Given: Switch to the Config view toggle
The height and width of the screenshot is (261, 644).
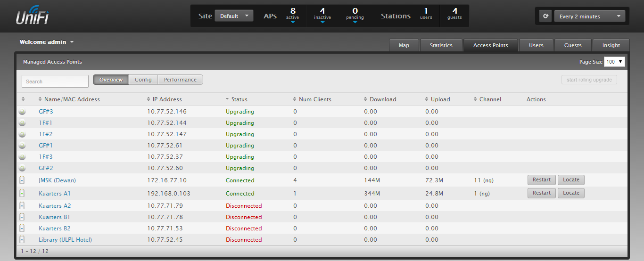Looking at the screenshot, I should point(143,80).
